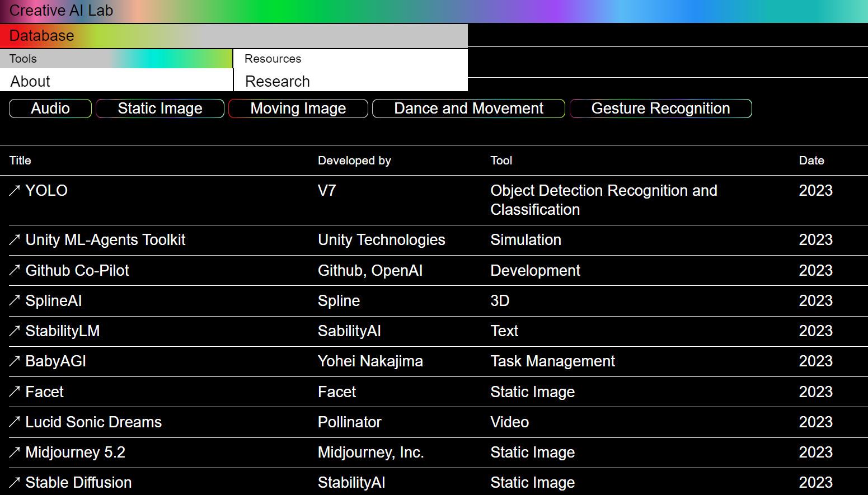
Task: Click the StabilityAI developer cell
Action: pyautogui.click(x=351, y=483)
